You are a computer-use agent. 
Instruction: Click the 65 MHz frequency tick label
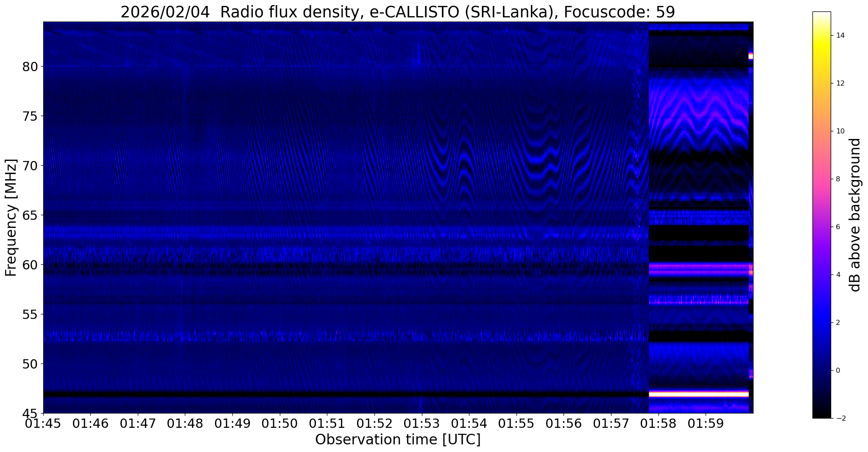pos(30,215)
